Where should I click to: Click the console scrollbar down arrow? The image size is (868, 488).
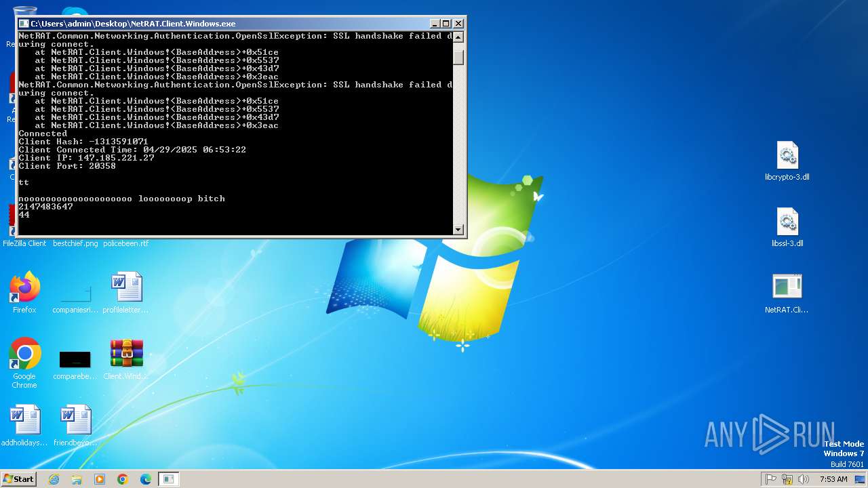pos(458,230)
